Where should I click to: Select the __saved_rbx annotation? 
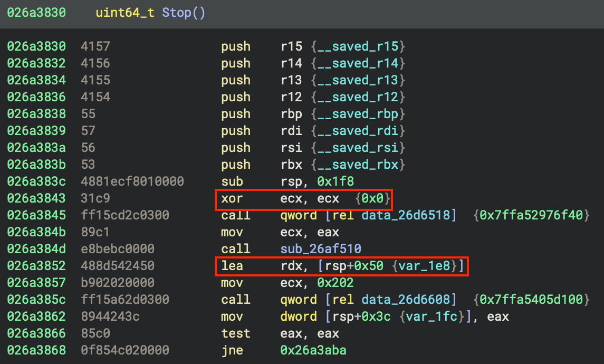point(358,165)
